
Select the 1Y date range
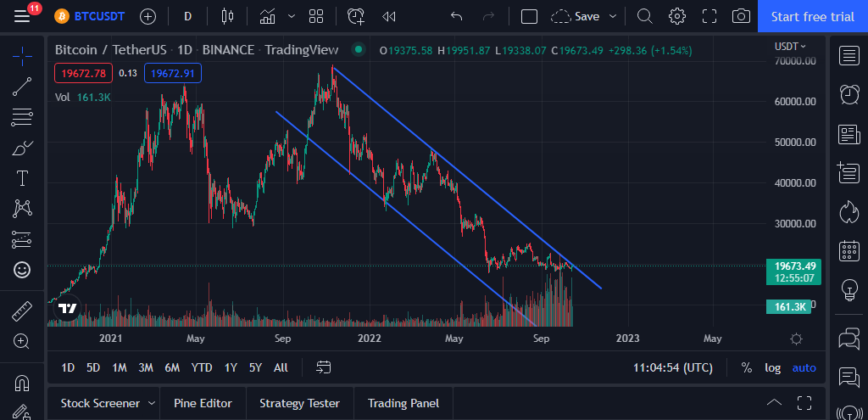pyautogui.click(x=231, y=367)
